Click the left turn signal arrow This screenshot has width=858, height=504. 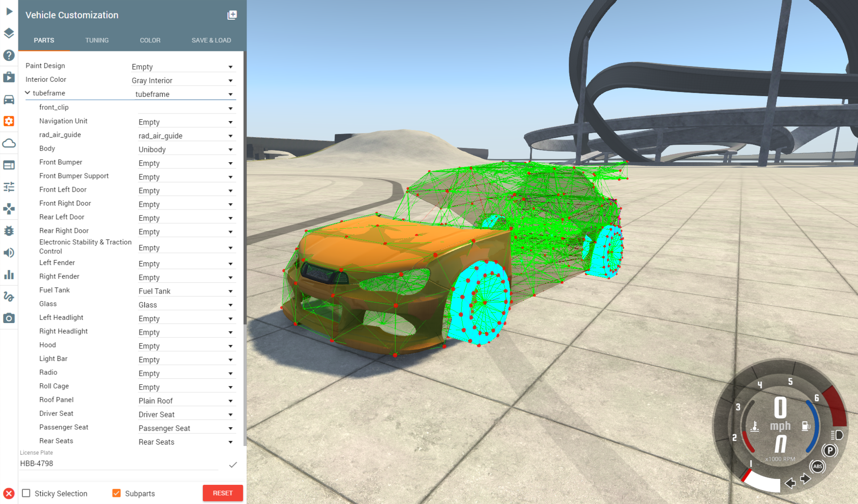coord(790,483)
